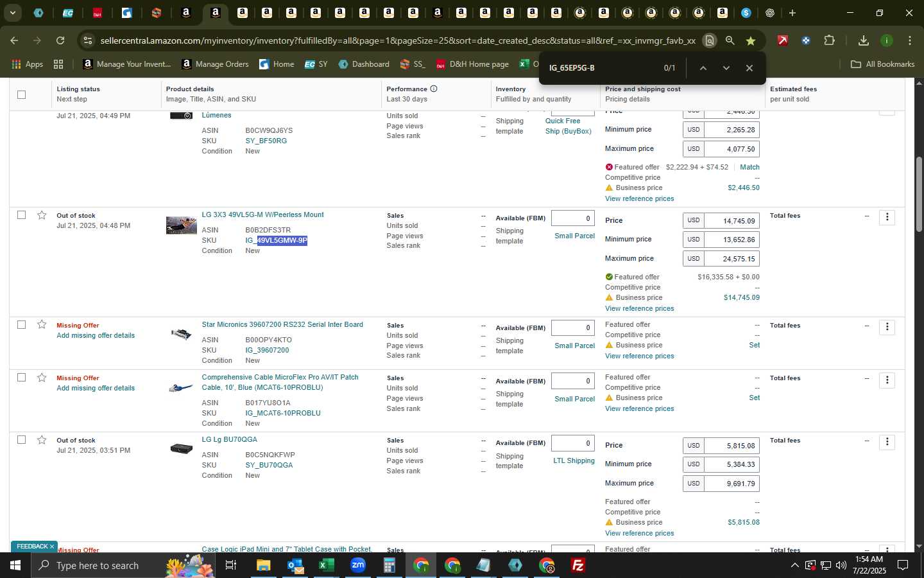Click Add missing offer details for Star Micronics
Viewport: 924px width, 578px height.
point(96,335)
